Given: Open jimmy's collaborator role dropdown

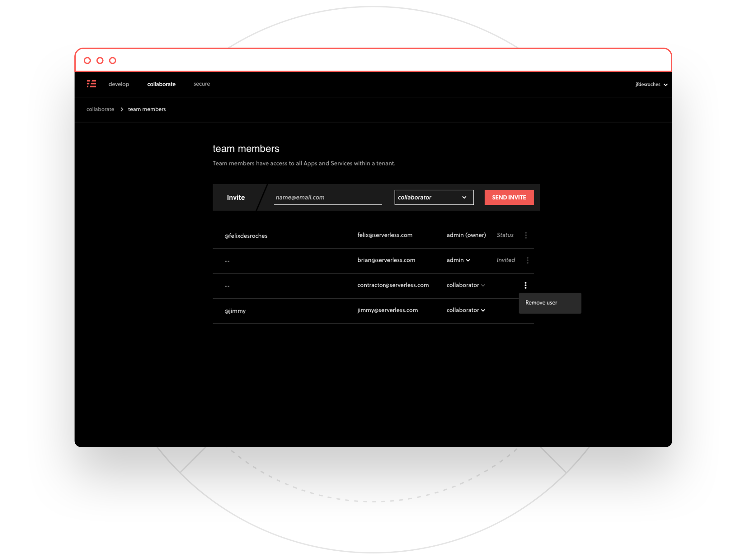Looking at the screenshot, I should [x=466, y=310].
